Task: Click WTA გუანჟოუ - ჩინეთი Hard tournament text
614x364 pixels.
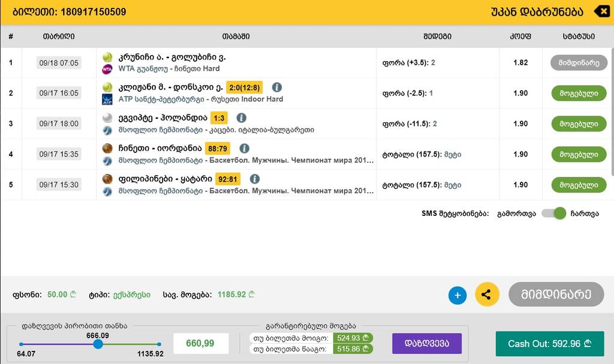Action: coord(168,69)
